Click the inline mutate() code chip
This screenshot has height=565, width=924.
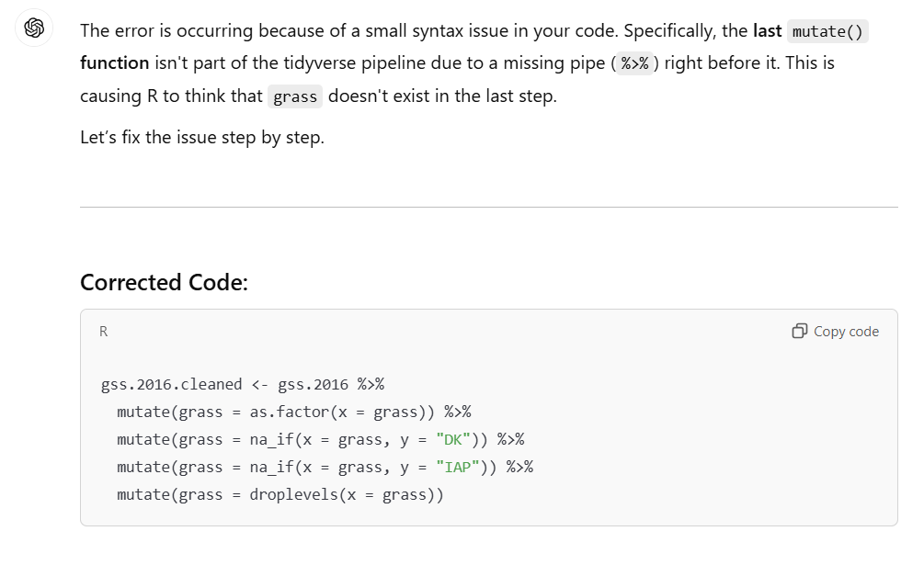pos(827,30)
